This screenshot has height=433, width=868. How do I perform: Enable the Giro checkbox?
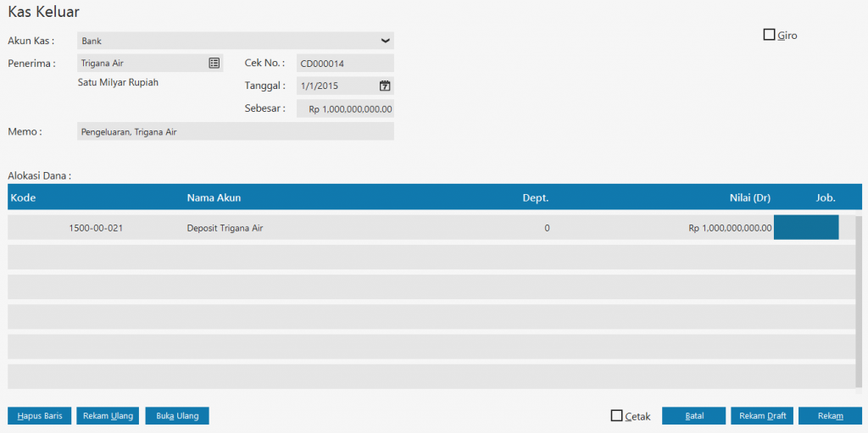(x=770, y=35)
